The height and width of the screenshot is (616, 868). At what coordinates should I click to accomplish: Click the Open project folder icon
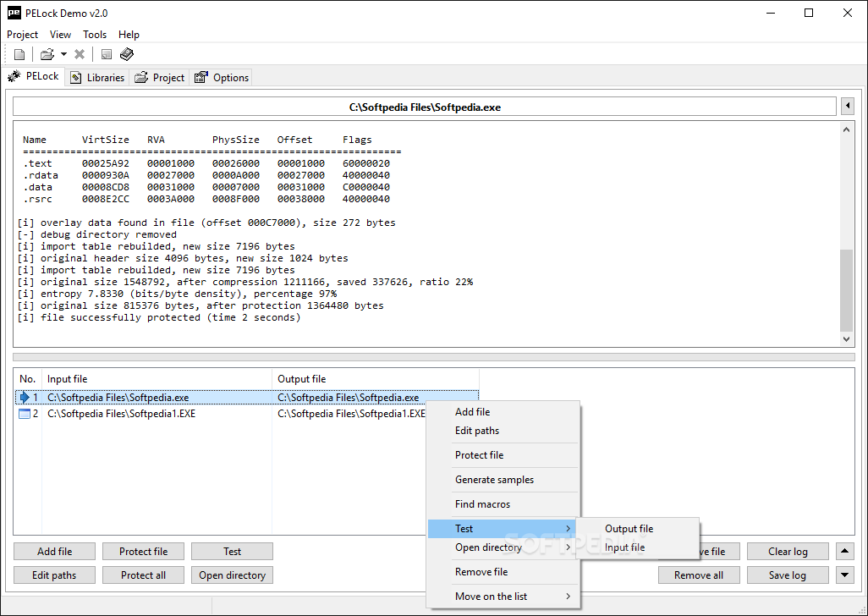(47, 54)
